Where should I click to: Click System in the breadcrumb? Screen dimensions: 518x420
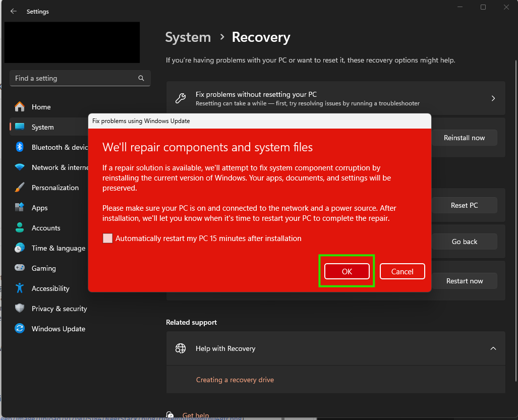[x=188, y=37]
